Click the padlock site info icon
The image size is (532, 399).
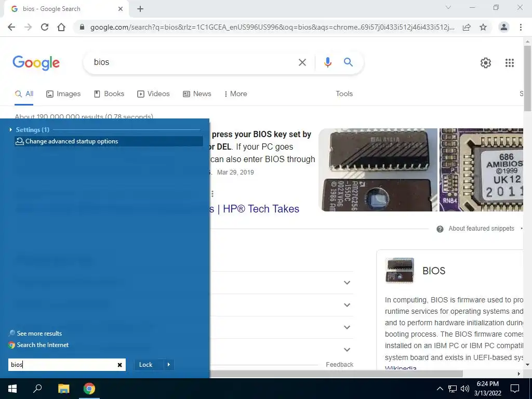pyautogui.click(x=82, y=27)
